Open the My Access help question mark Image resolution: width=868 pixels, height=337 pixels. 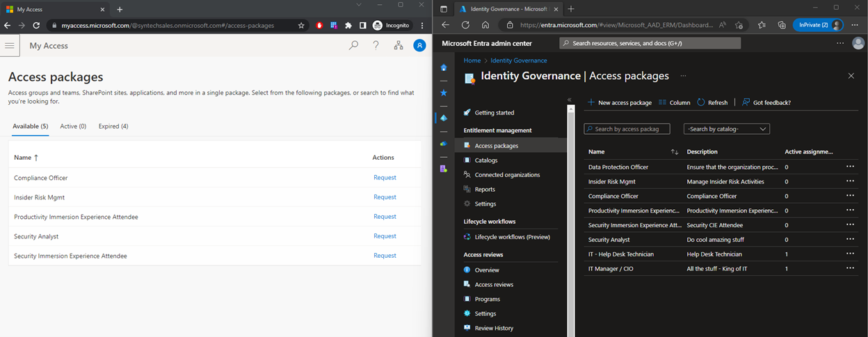(x=376, y=45)
